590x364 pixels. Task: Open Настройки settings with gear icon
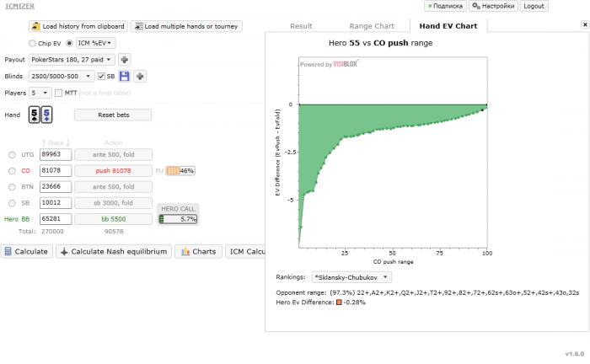pyautogui.click(x=492, y=6)
